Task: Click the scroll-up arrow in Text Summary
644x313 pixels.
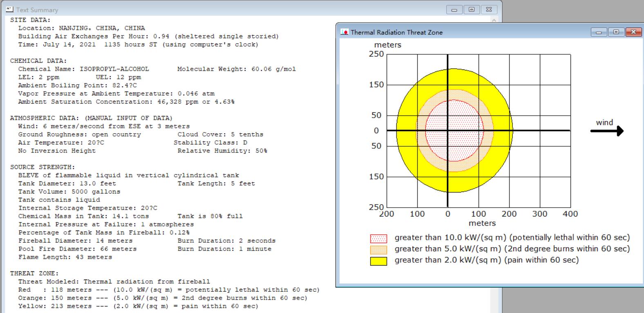Action: [494, 20]
